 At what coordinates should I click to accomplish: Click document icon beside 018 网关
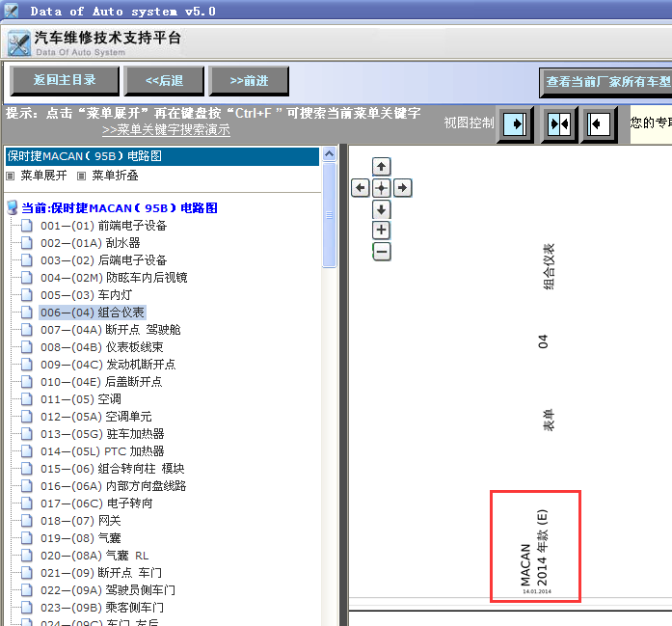(x=27, y=521)
